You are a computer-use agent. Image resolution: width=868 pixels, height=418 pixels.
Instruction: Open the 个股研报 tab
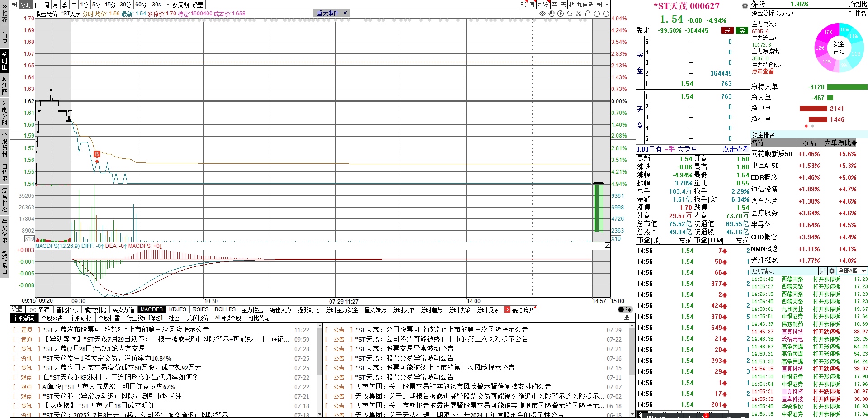pyautogui.click(x=80, y=318)
